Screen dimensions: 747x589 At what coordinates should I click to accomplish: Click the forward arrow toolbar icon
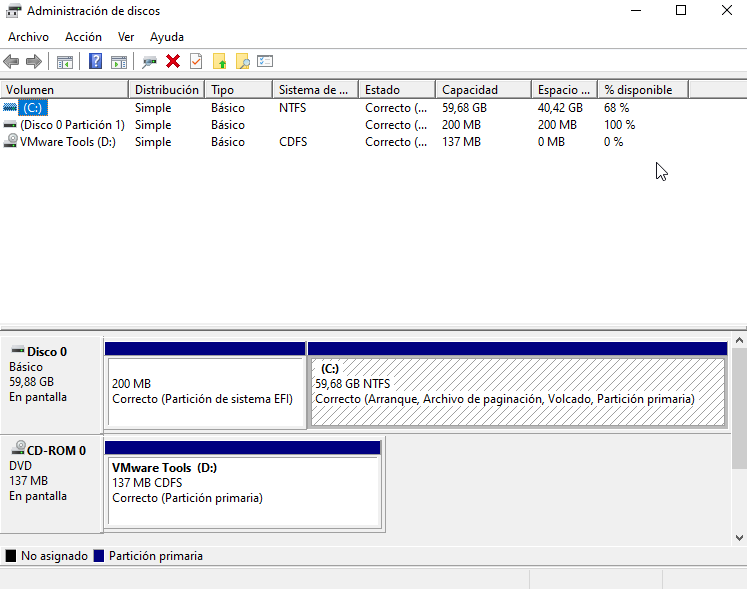click(34, 62)
